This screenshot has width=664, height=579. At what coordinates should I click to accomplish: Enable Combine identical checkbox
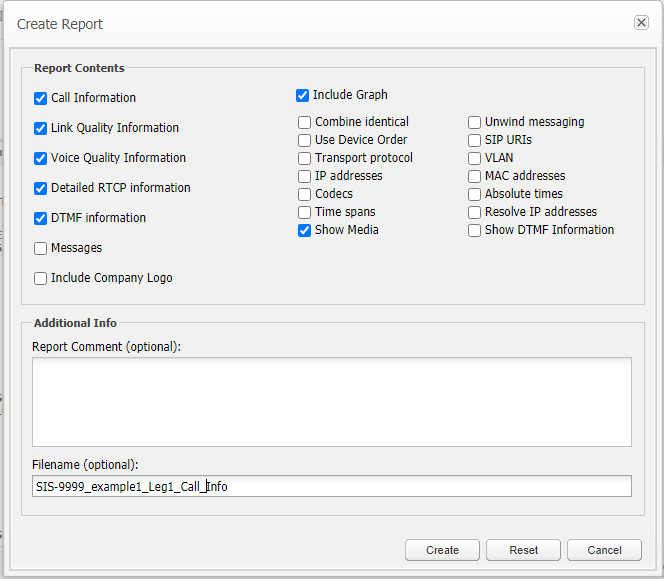(305, 122)
